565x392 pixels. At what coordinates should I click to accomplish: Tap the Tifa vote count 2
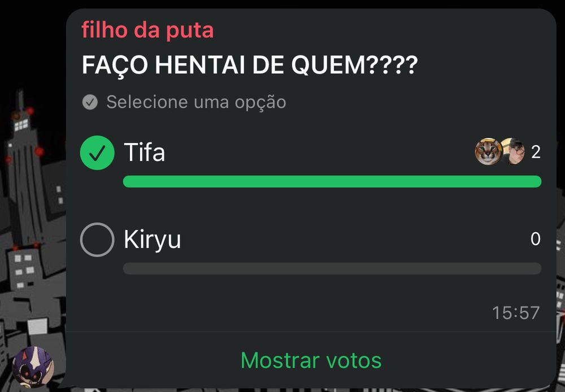536,152
